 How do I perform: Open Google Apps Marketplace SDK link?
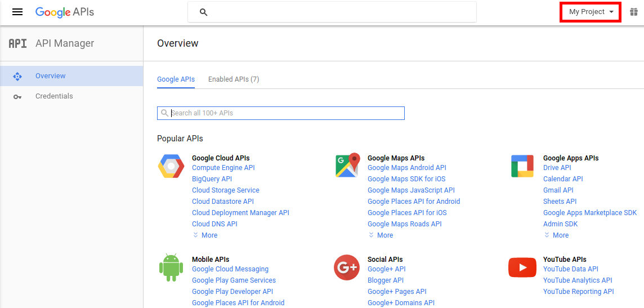[590, 213]
